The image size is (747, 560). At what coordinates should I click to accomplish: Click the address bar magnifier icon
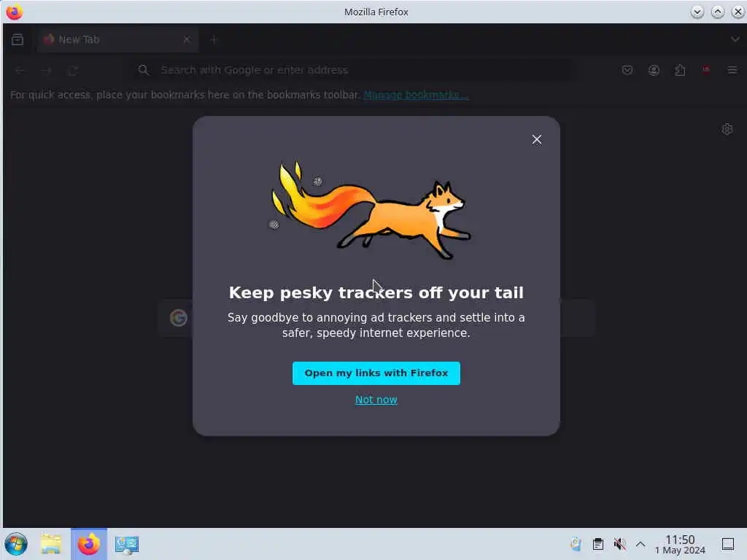[144, 71]
